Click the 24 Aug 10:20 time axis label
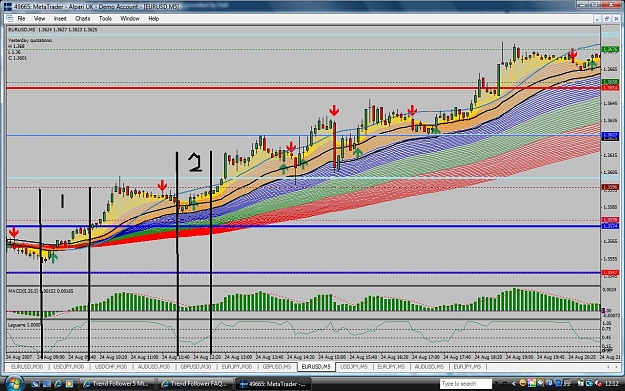The image size is (625, 391). point(113,357)
